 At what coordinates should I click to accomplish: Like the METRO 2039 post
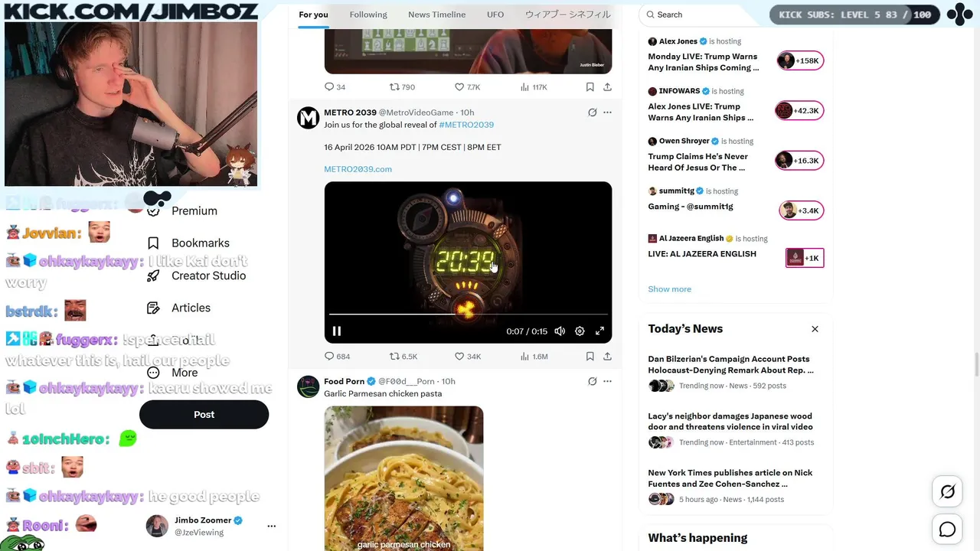(468, 357)
